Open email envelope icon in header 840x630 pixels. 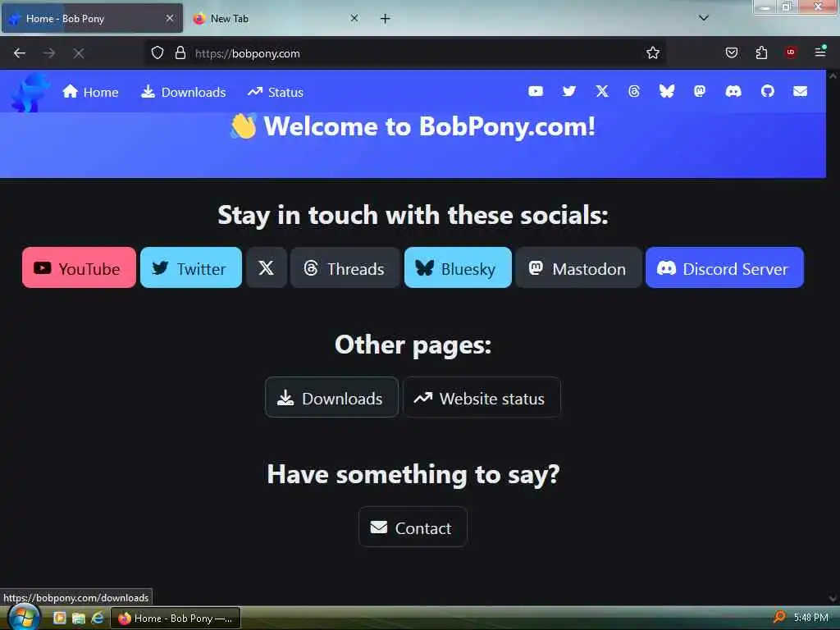point(801,92)
